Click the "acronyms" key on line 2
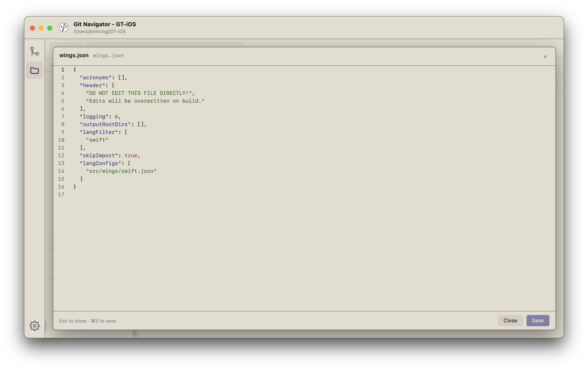The width and height of the screenshot is (588, 370). (x=95, y=78)
